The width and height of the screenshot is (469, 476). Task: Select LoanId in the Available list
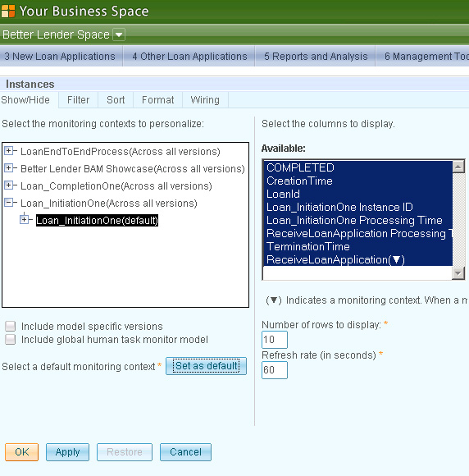coord(358,194)
